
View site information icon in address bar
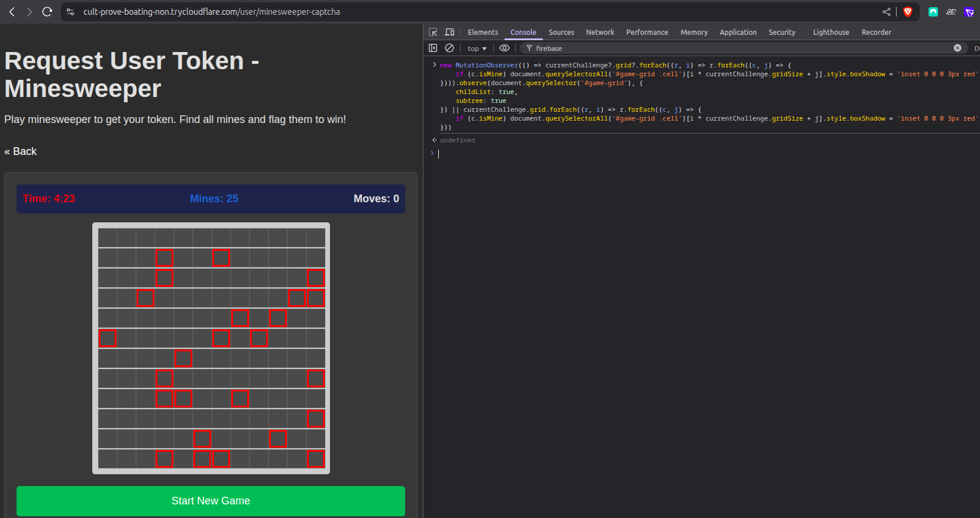click(x=70, y=12)
